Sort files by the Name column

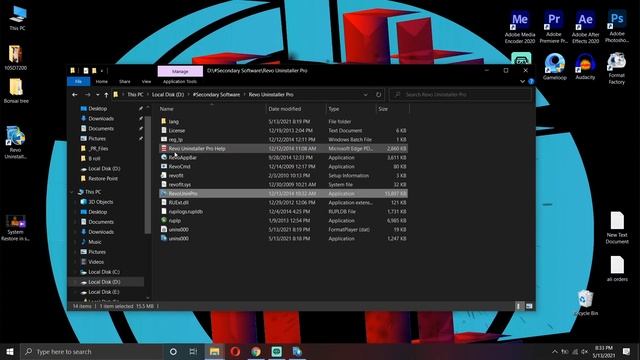[211, 109]
